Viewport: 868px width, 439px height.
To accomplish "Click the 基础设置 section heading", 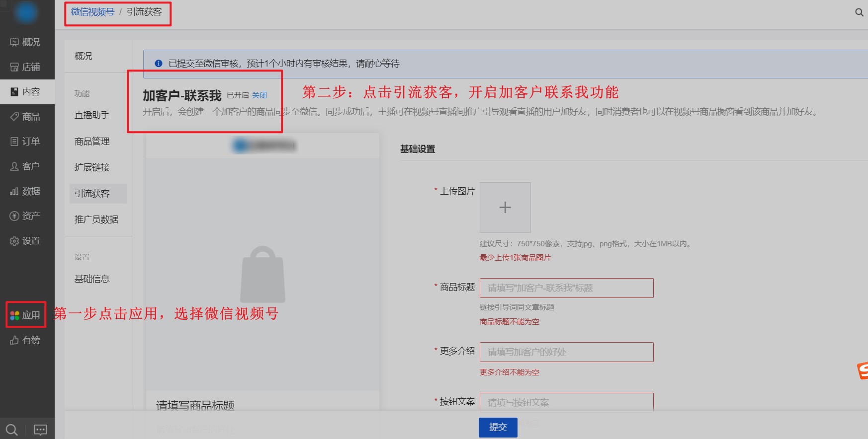I will (418, 149).
